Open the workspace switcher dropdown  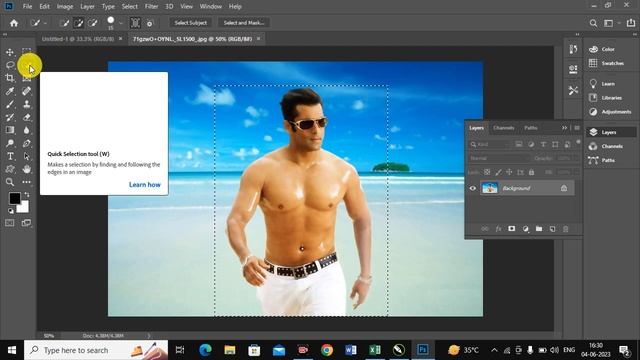611,23
